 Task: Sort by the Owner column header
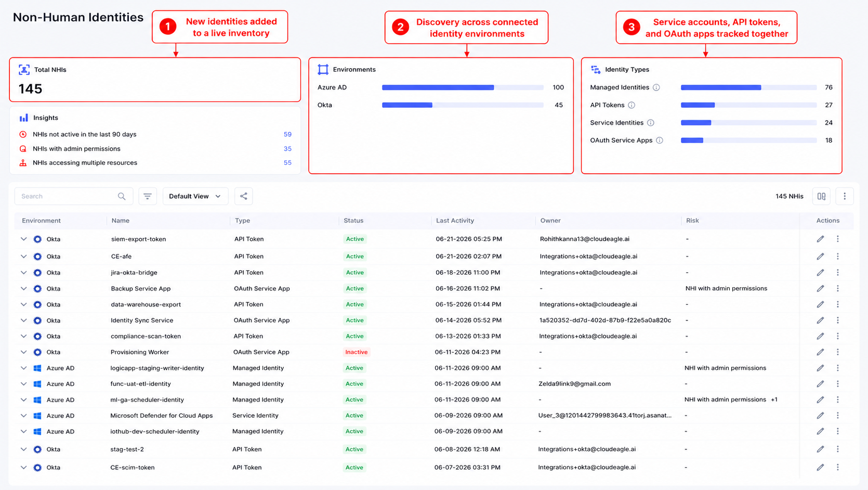pos(550,221)
